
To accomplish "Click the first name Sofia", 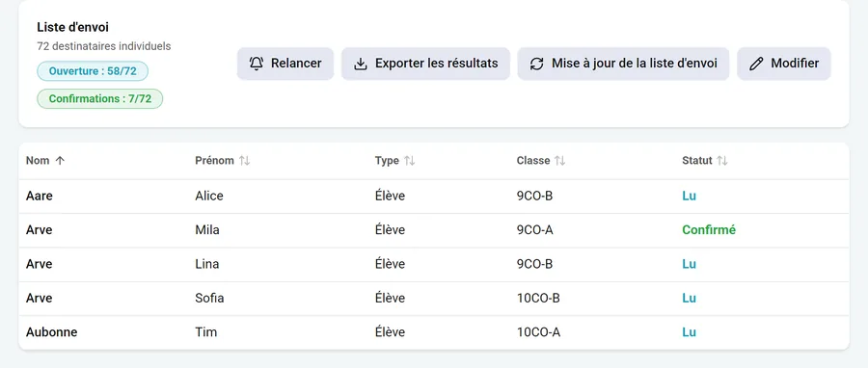I will (209, 299).
